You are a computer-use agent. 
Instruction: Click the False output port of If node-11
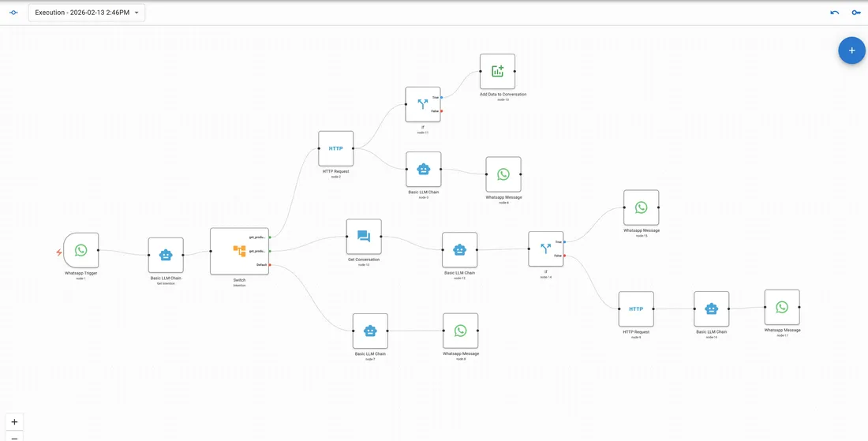441,111
